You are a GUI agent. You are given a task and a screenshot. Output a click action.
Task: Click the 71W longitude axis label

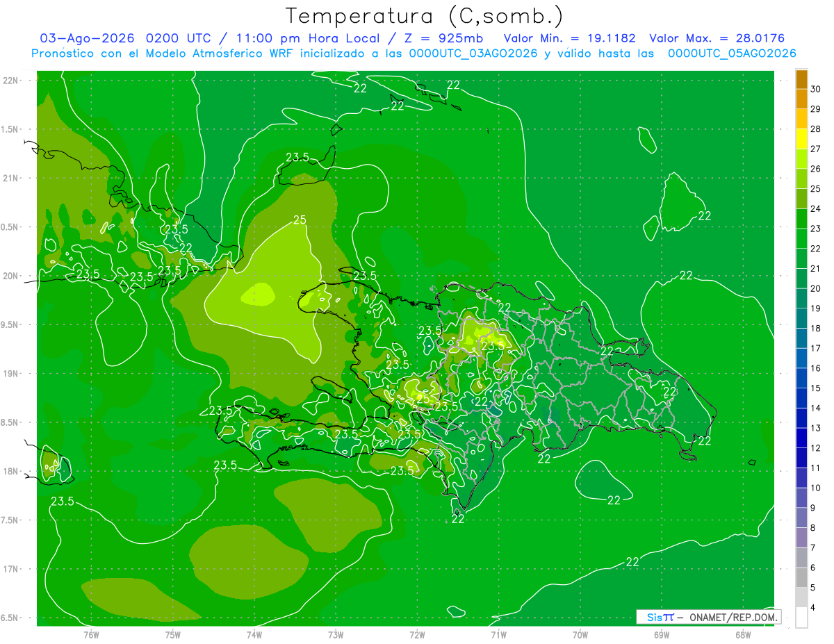(x=498, y=634)
